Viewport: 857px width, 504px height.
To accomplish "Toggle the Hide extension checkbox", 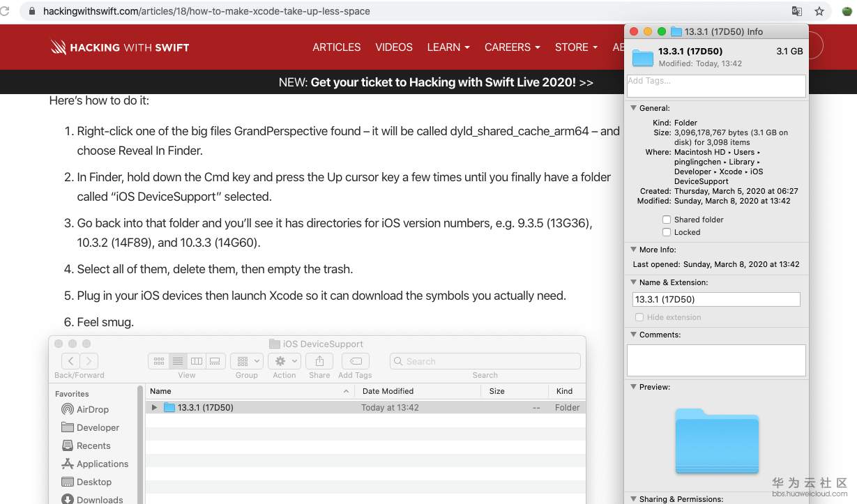I will (x=639, y=317).
